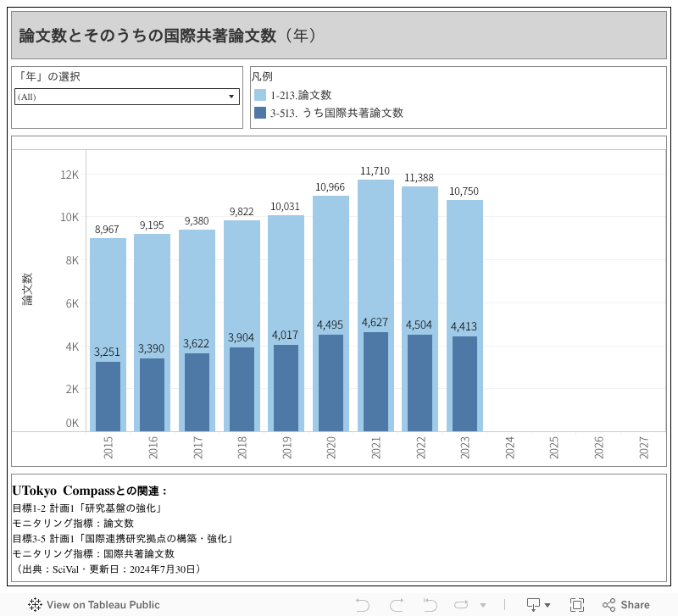
Task: Click the Undo arrow icon
Action: pyautogui.click(x=363, y=605)
